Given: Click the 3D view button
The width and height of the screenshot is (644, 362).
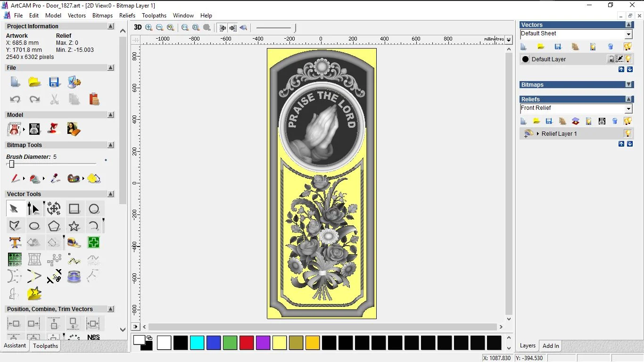Looking at the screenshot, I should (x=138, y=27).
